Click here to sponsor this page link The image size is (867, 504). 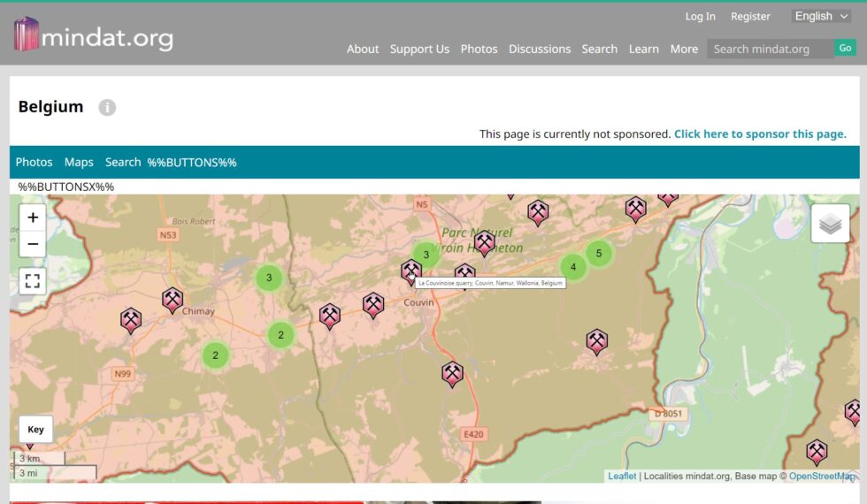(760, 134)
